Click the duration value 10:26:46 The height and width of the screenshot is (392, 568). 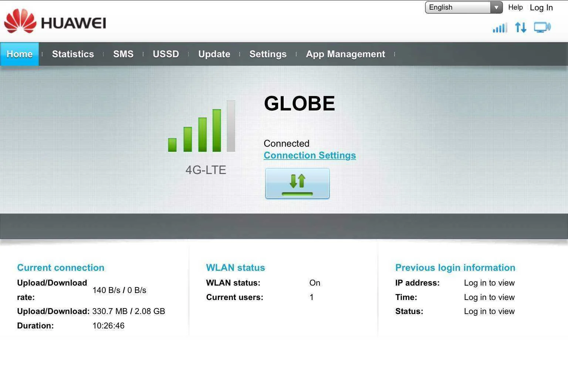108,325
